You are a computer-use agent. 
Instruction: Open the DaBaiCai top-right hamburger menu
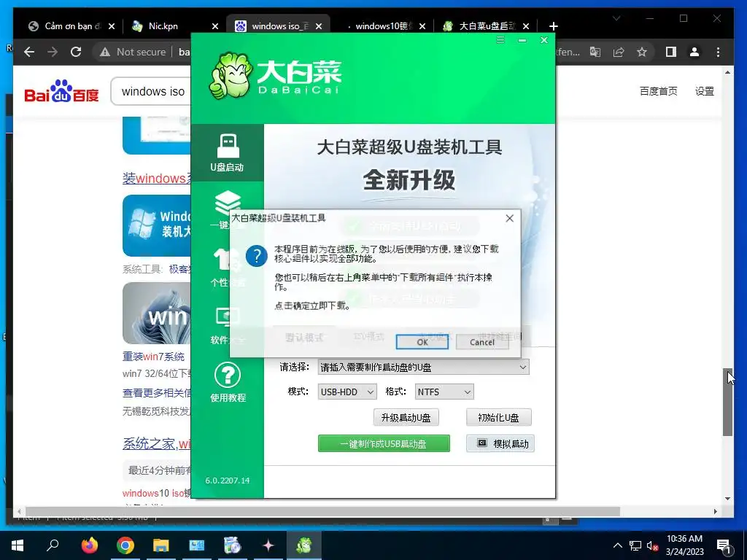pos(500,40)
